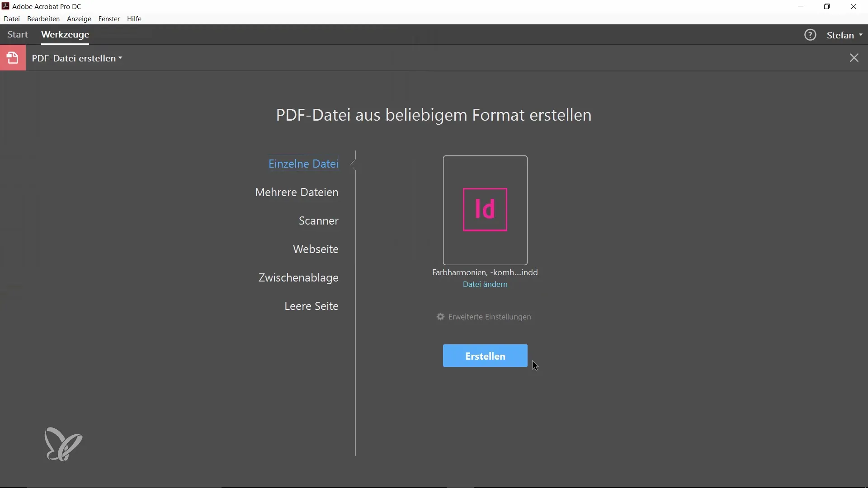Screen dimensions: 868x488
Task: Choose Webseite as PDF source
Action: (316, 249)
